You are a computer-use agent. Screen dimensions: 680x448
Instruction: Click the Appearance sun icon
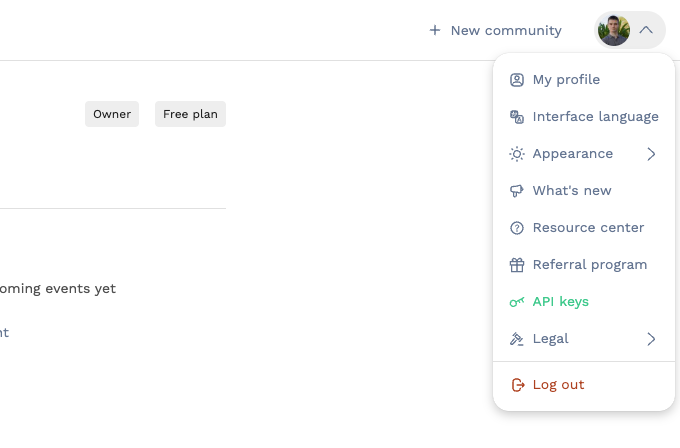pos(517,154)
